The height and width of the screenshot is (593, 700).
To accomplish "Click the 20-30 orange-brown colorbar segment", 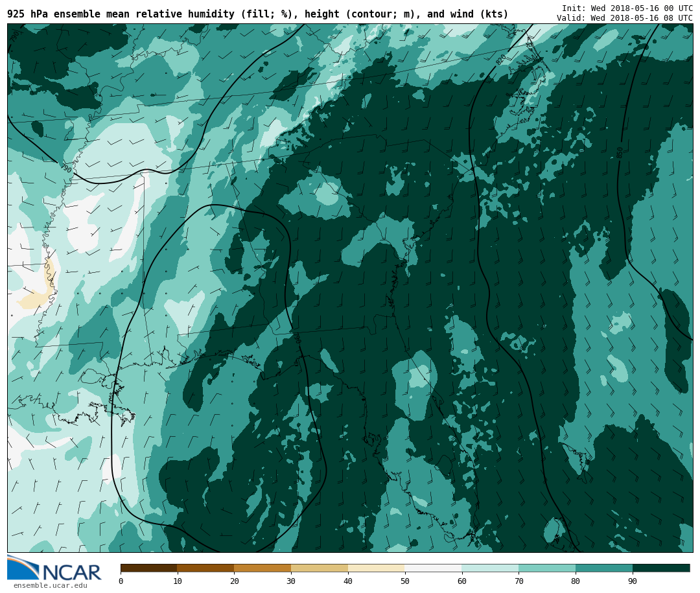I will point(262,568).
